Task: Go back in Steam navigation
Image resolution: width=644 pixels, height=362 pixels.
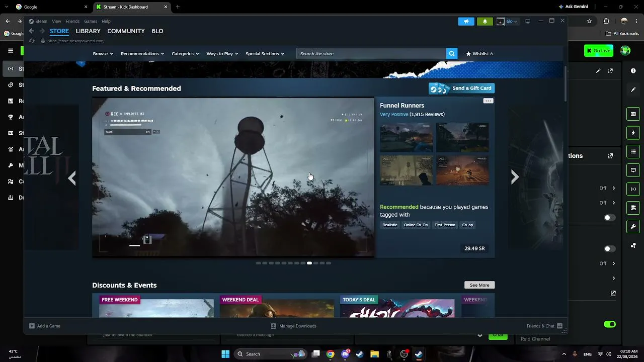Action: 31,31
